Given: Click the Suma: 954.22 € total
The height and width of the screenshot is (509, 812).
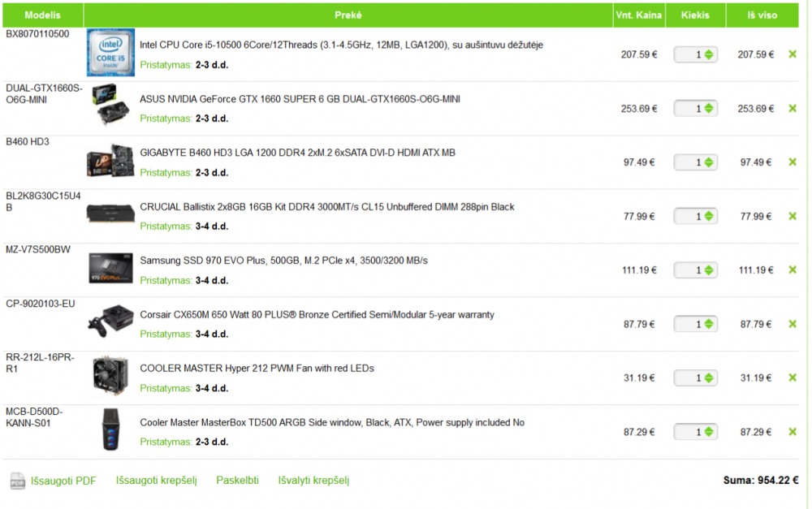Looking at the screenshot, I should 761,481.
